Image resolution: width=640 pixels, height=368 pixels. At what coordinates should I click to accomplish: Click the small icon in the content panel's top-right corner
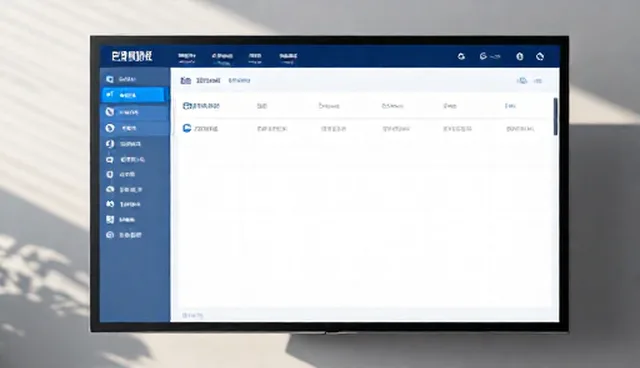[x=522, y=81]
